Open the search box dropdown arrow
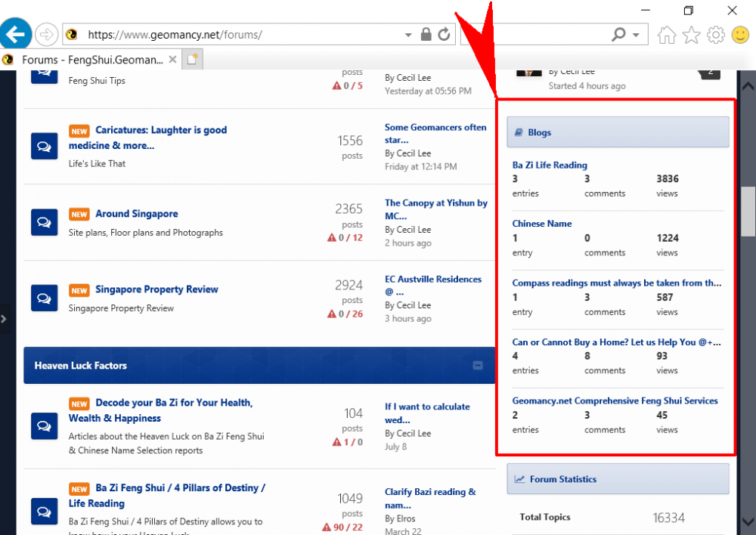 (x=636, y=35)
